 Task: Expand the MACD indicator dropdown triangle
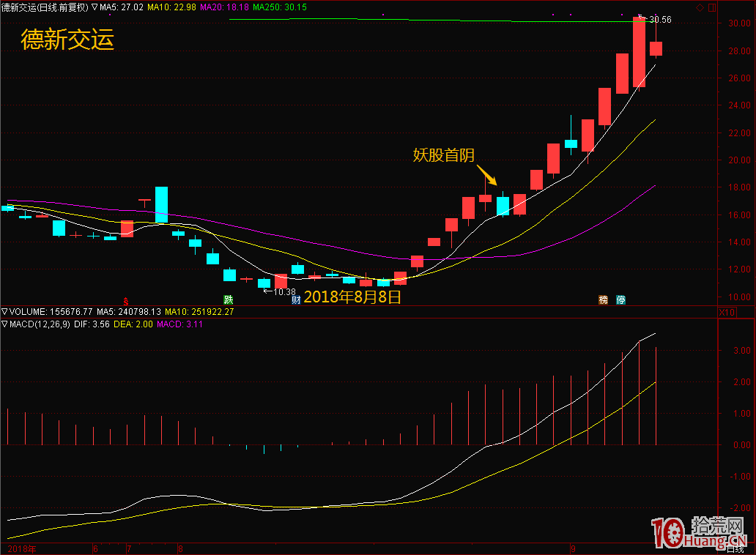(4, 324)
